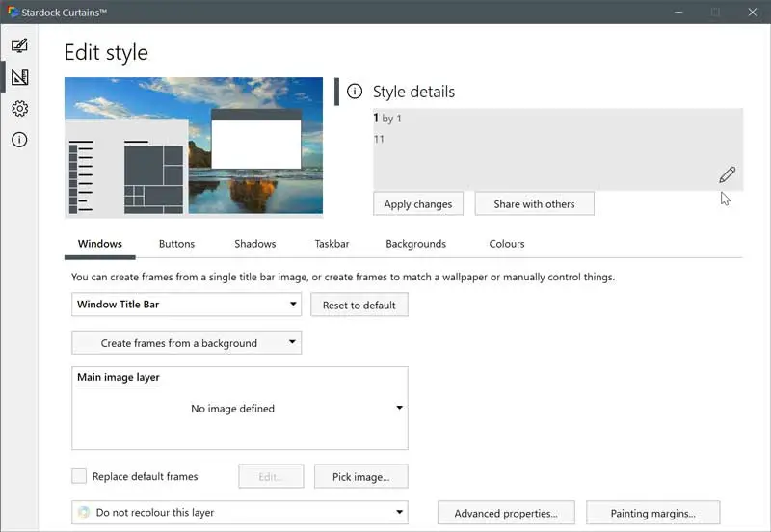
Task: Switch to the Shadows tab
Action: click(254, 244)
